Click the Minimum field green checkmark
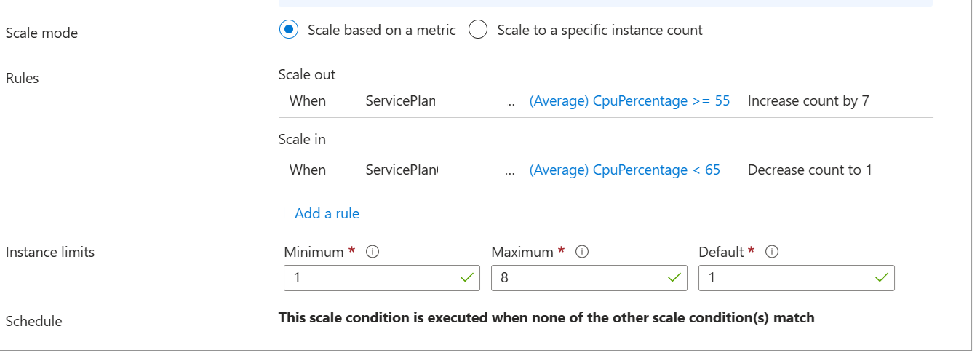 pos(466,278)
